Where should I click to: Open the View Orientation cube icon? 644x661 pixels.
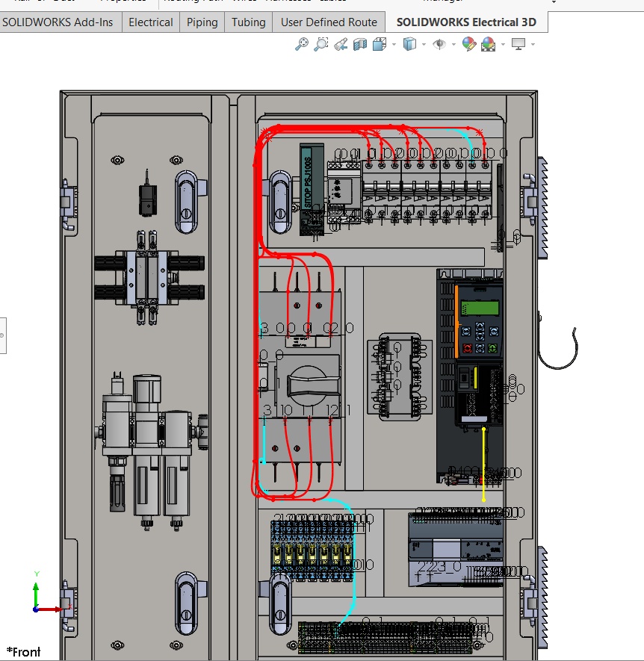pyautogui.click(x=380, y=44)
